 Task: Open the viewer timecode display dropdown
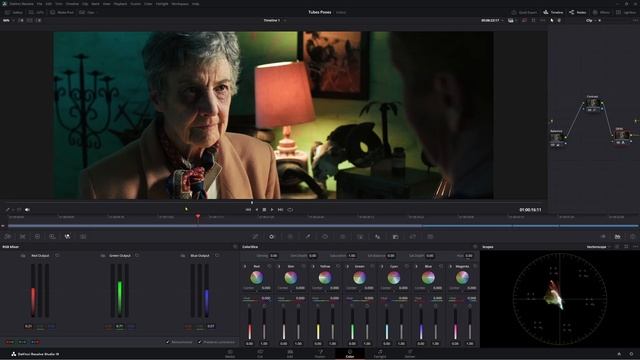coord(491,20)
